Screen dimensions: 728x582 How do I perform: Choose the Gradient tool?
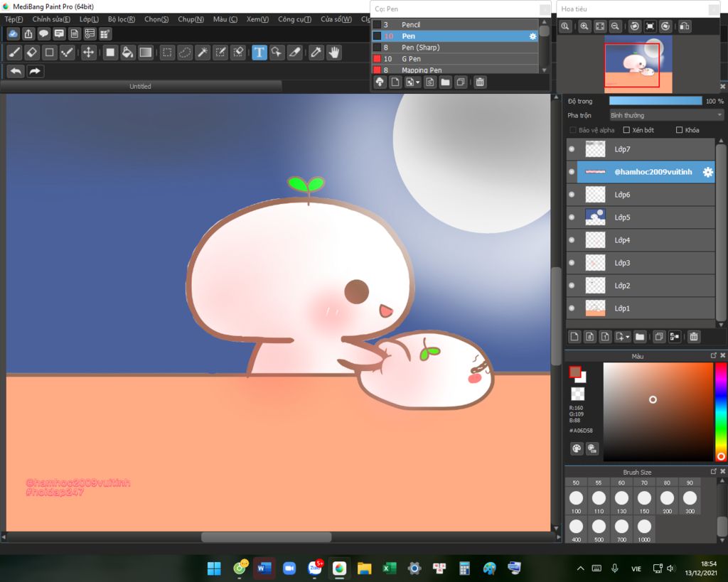click(x=145, y=53)
